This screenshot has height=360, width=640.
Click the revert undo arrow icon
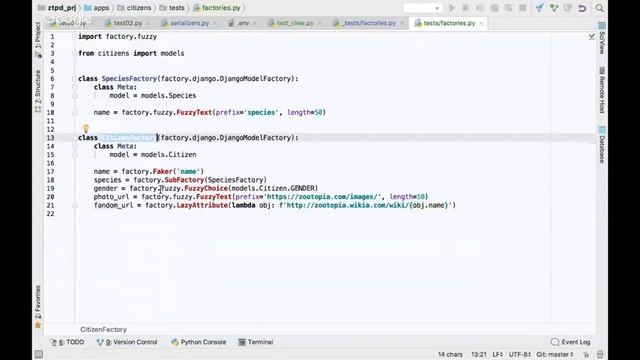(582, 8)
